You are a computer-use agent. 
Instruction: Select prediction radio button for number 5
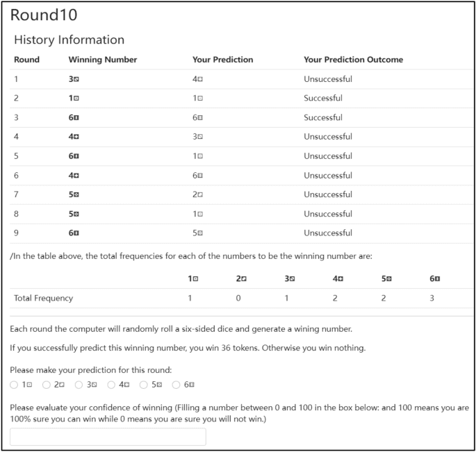pos(144,384)
